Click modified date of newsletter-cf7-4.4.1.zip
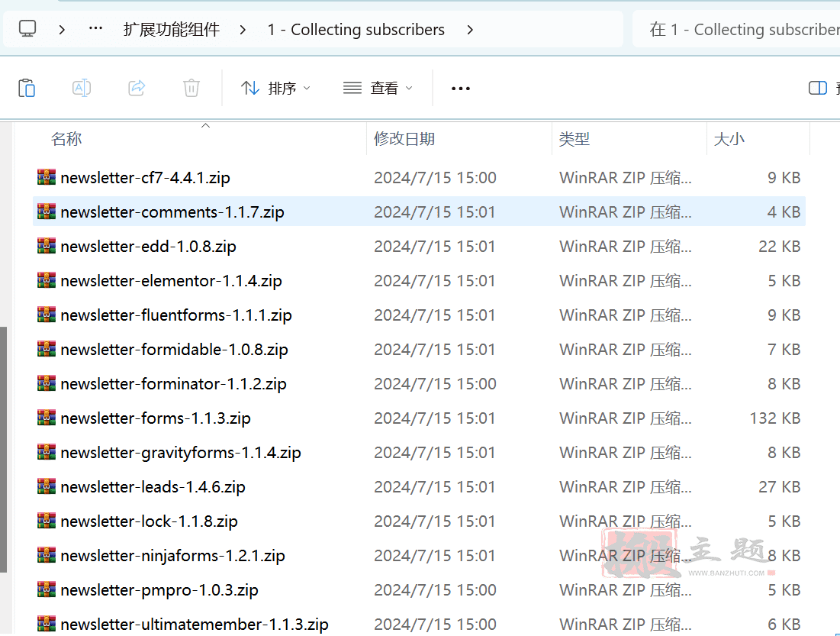 (x=435, y=177)
